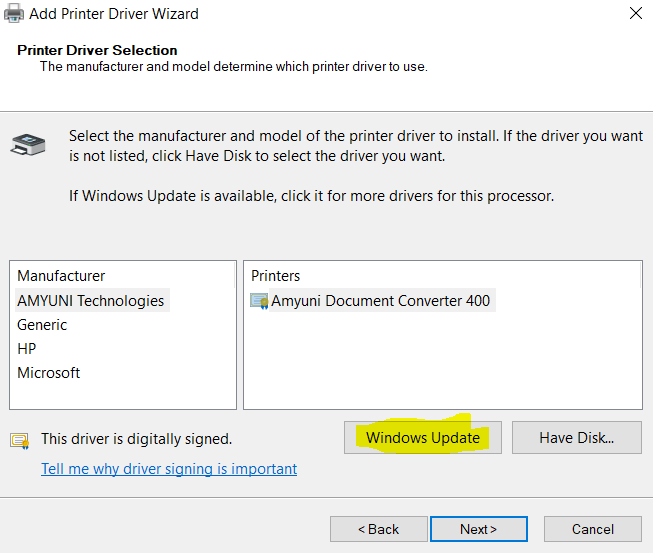Select Amyuni Document Converter 400 printer
The width and height of the screenshot is (653, 553).
click(x=380, y=300)
